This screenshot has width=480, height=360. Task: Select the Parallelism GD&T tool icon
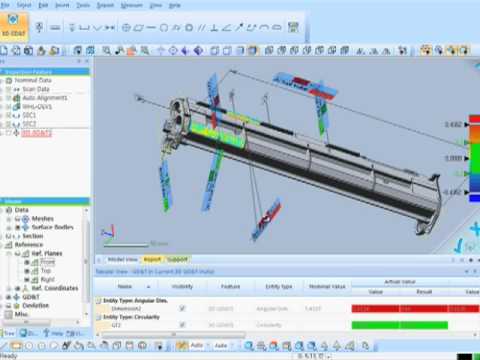201,28
